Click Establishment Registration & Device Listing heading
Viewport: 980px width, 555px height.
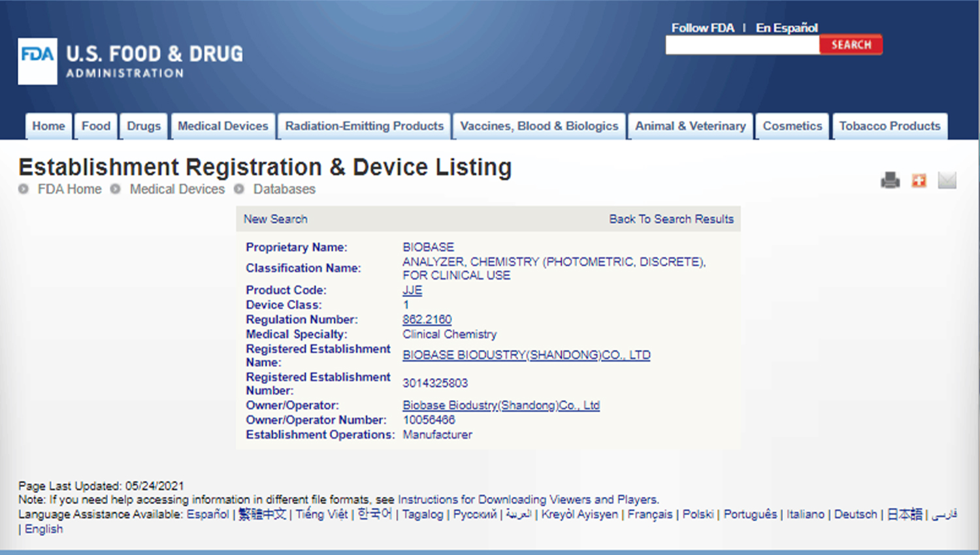coord(265,167)
